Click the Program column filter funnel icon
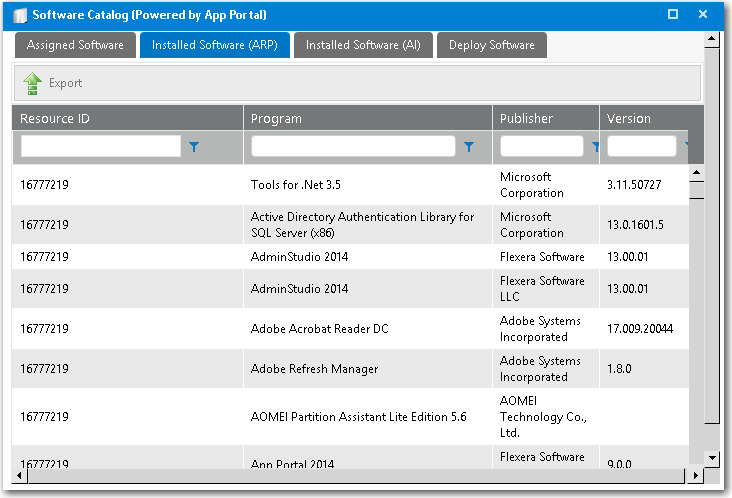 coord(469,147)
